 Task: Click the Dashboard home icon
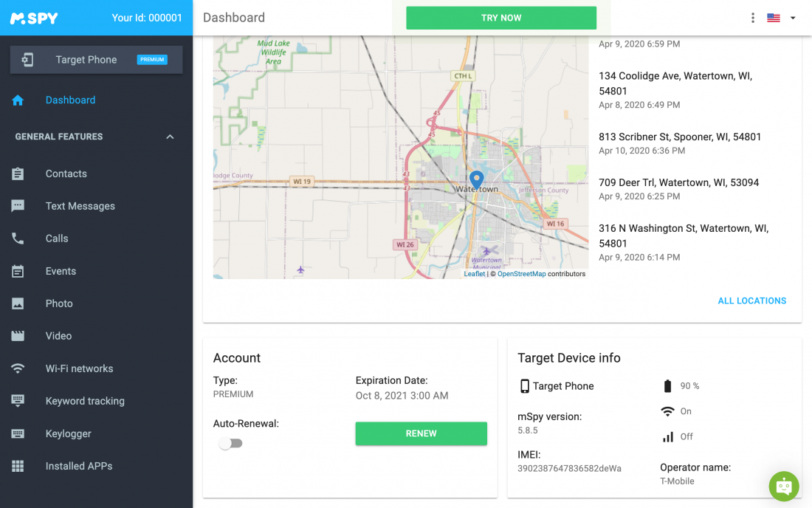click(x=18, y=100)
